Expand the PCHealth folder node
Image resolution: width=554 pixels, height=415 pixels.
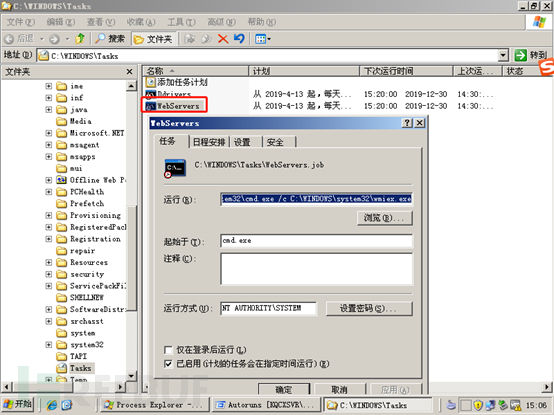click(49, 192)
